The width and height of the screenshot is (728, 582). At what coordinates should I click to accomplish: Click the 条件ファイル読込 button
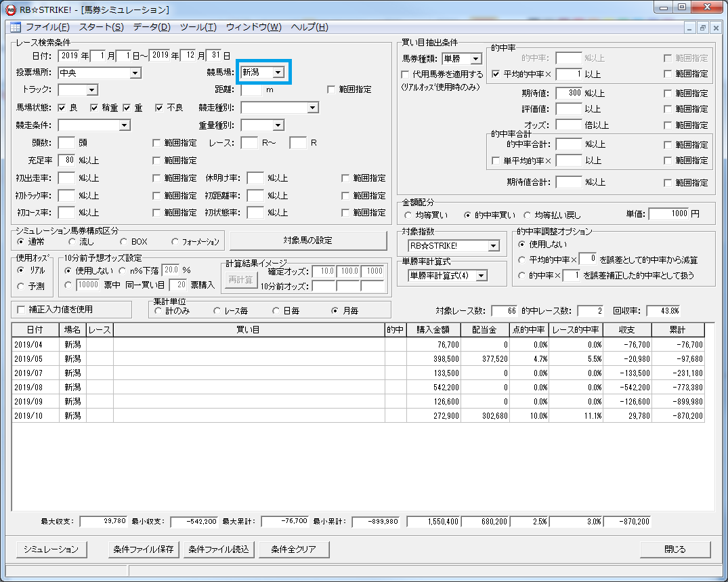[219, 549]
